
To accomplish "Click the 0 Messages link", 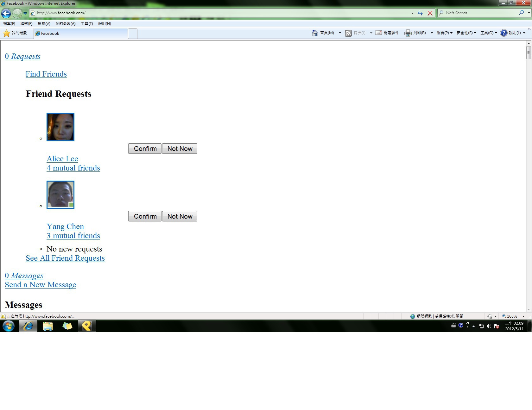I will [24, 276].
